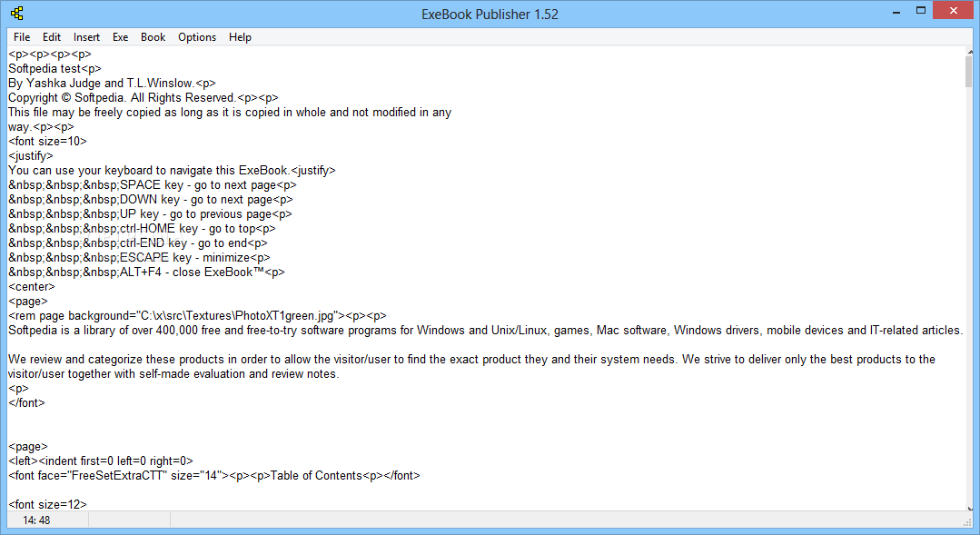Screen dimensions: 980x535
Task: Click the 'DOWN key - go to next page' line
Action: 151,199
